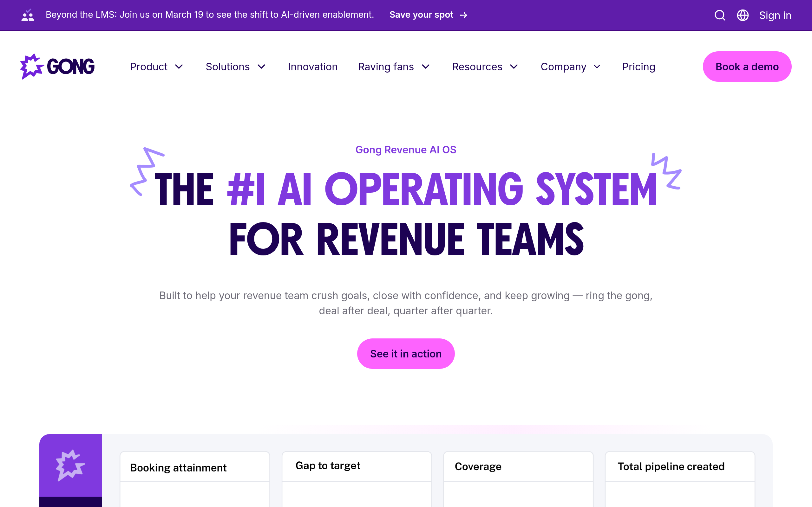The height and width of the screenshot is (507, 812).
Task: Click the Gong Revenue AI OS label
Action: pyautogui.click(x=406, y=150)
